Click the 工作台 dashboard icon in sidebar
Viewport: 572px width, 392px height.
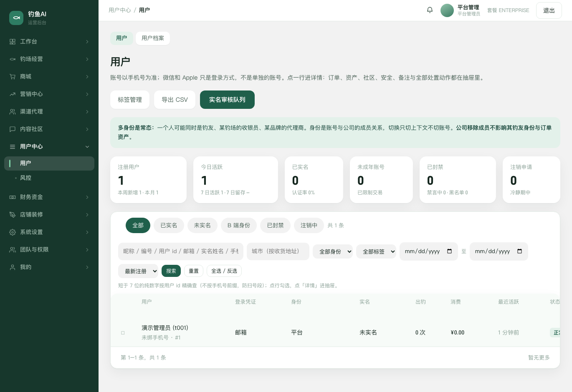[13, 42]
